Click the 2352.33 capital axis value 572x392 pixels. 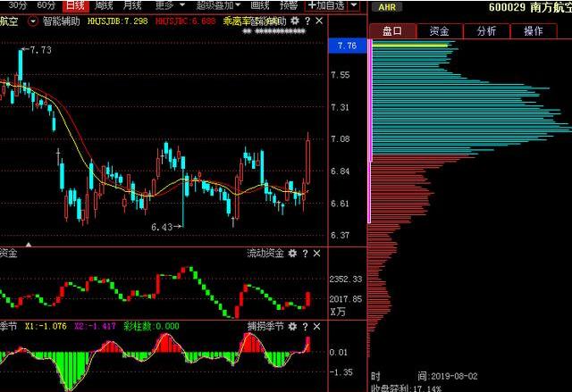pos(346,279)
